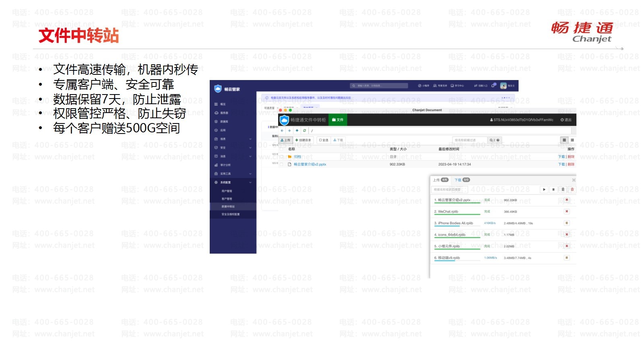Select 数据中转站 submenu item
Image resolution: width=644 pixels, height=362 pixels.
pos(228,206)
